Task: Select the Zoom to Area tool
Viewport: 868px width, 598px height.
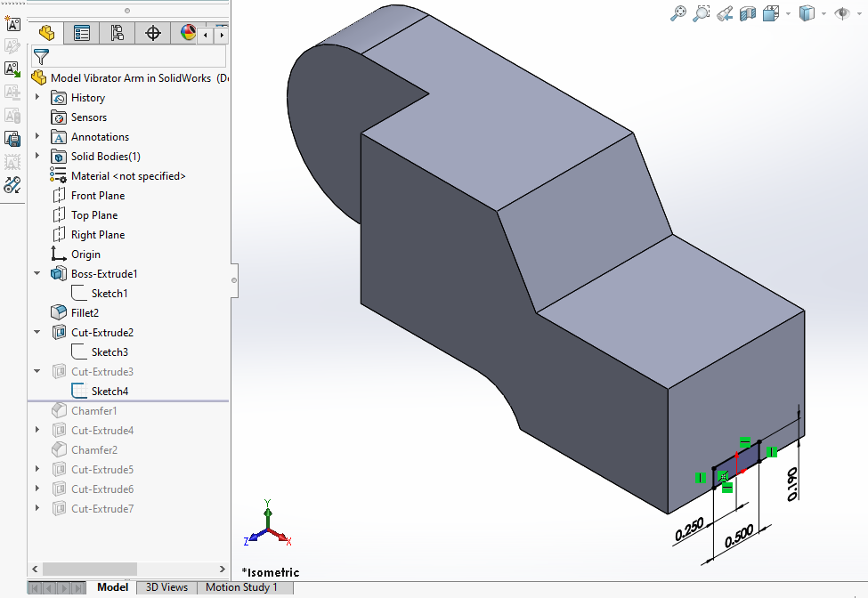Action: (x=702, y=13)
